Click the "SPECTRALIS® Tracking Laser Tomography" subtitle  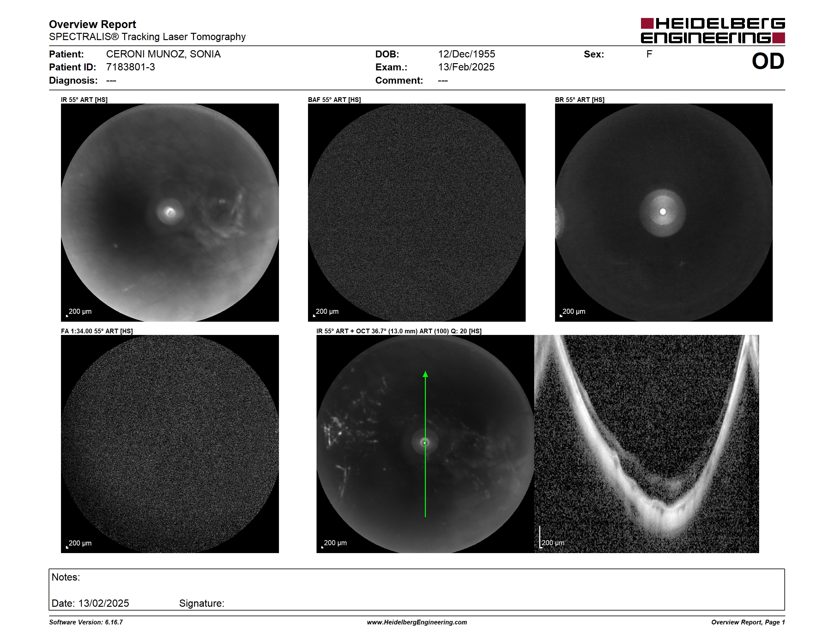(x=147, y=37)
